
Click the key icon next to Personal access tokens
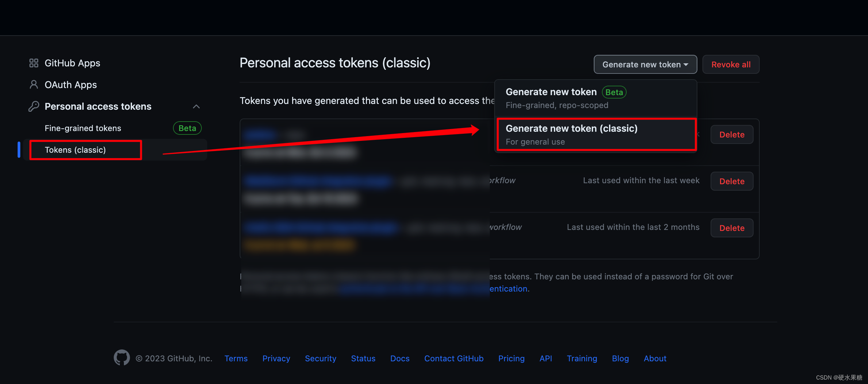(31, 106)
